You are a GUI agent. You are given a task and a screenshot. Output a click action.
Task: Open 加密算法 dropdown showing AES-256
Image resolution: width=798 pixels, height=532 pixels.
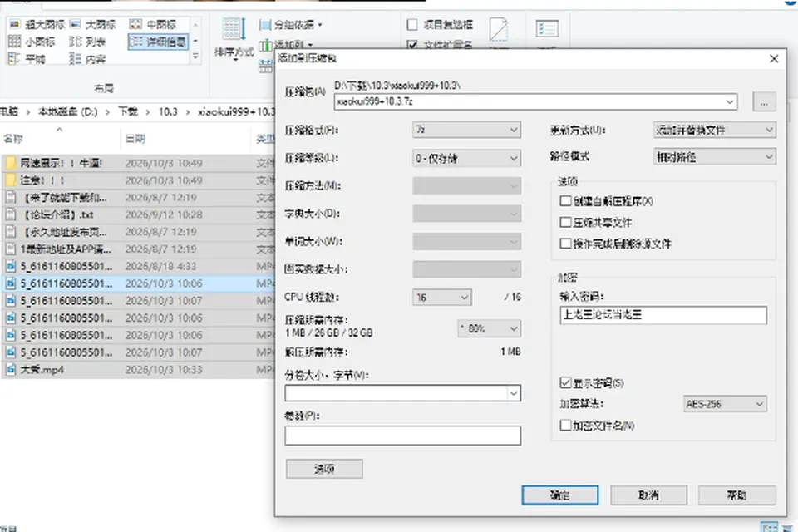pos(725,404)
